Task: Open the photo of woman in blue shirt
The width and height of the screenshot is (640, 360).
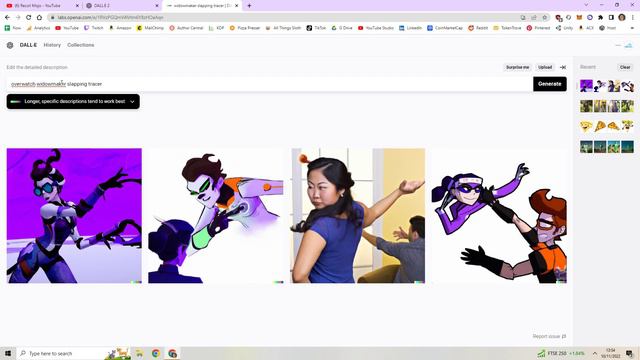Action: point(358,216)
